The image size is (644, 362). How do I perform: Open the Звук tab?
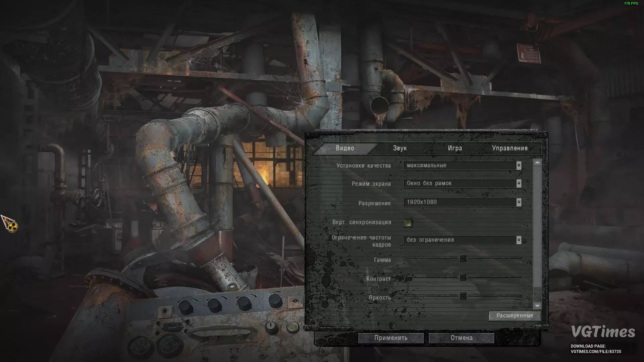400,148
